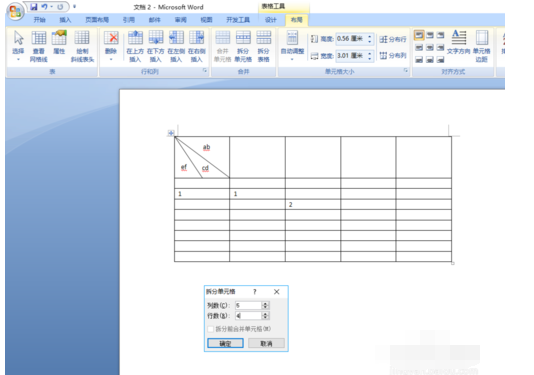
Task: Click 拆分表格 (Split Table)
Action: (263, 46)
